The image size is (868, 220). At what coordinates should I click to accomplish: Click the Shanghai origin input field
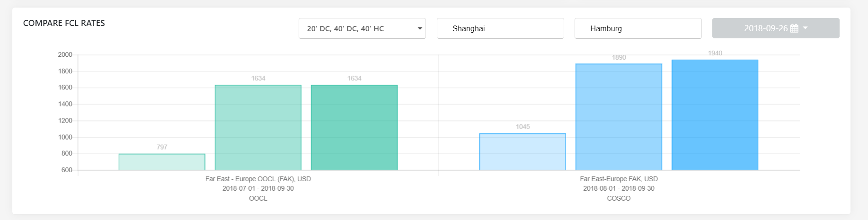click(x=500, y=28)
